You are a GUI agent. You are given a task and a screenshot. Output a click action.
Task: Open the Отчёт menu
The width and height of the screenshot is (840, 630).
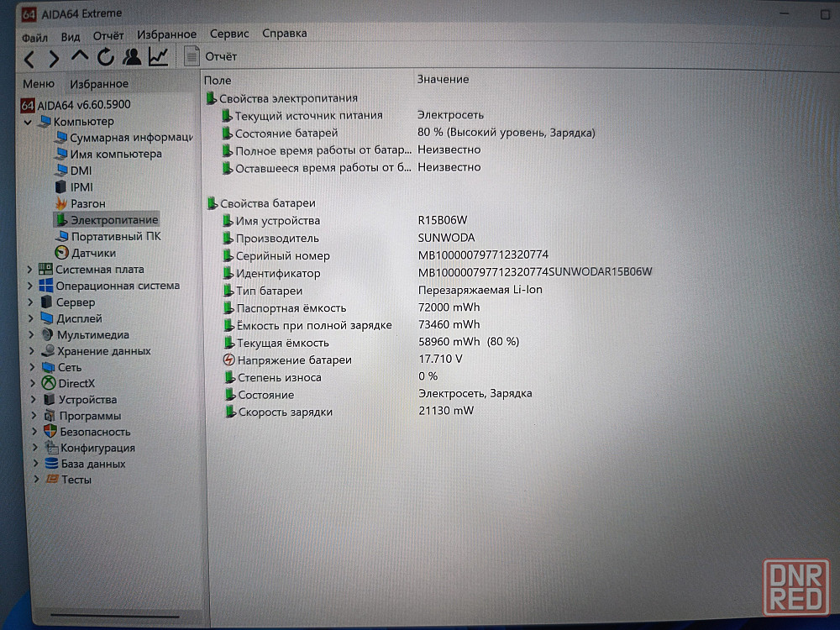pos(108,35)
